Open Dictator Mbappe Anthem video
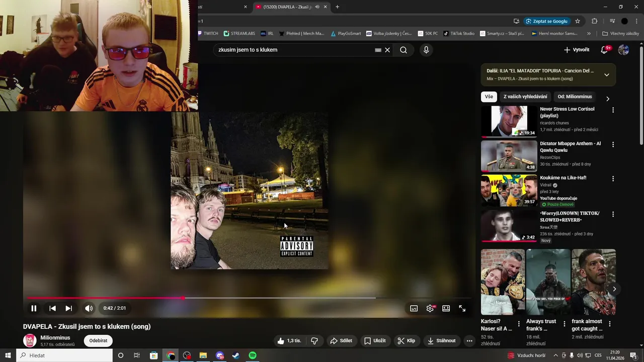 [509, 156]
